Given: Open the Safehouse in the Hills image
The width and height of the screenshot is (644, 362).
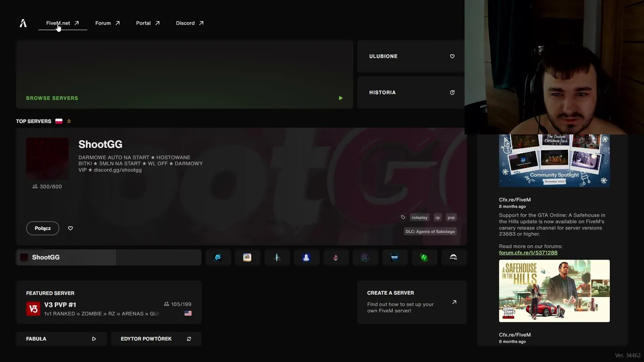Looking at the screenshot, I should click(554, 291).
